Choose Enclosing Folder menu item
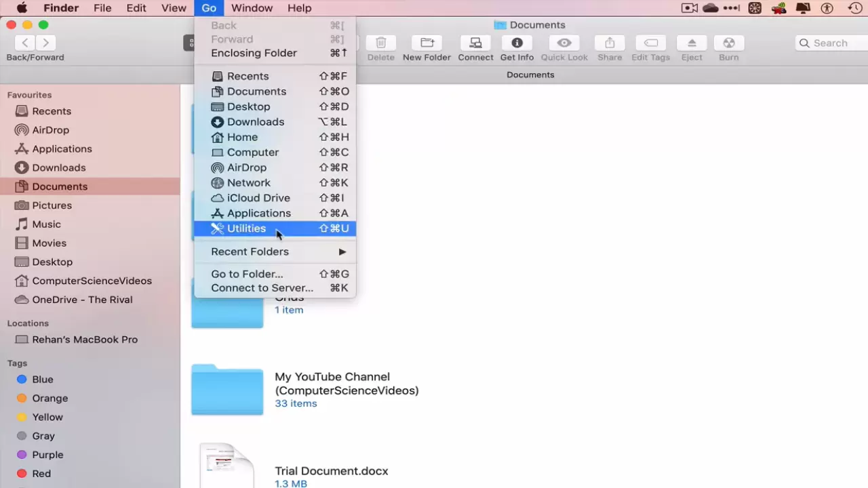This screenshot has height=488, width=868. [275, 53]
